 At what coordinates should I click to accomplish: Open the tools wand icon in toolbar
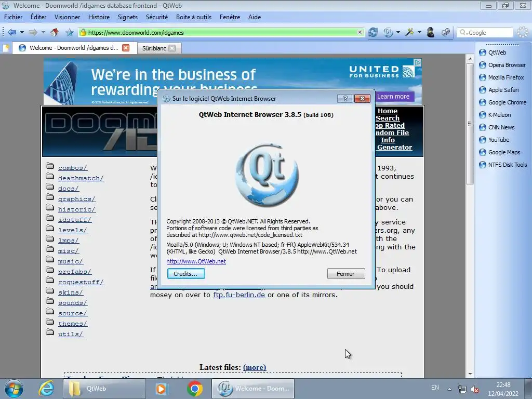(x=409, y=32)
